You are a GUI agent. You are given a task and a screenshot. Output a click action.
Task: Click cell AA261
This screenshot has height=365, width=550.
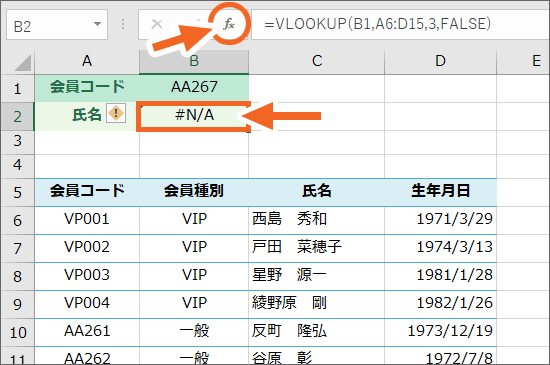point(87,332)
